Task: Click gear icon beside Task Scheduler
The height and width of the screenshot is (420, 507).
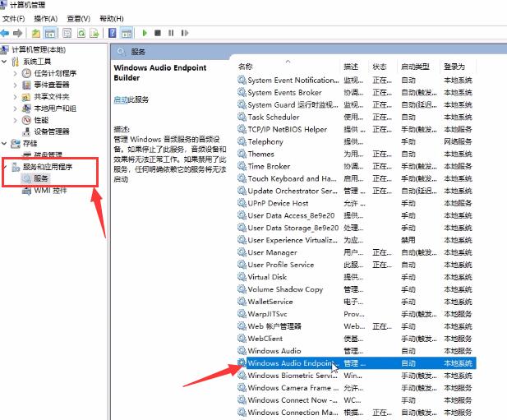Action: (x=242, y=117)
